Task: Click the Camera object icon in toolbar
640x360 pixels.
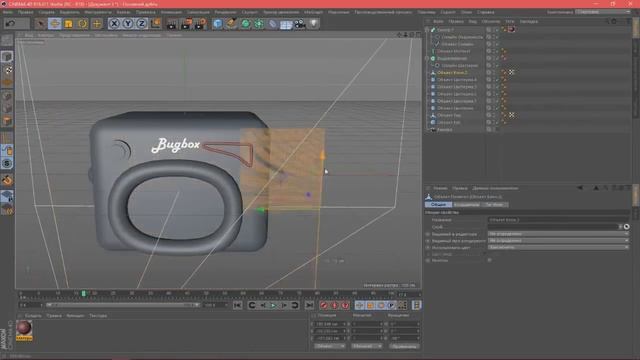Action: click(x=300, y=24)
